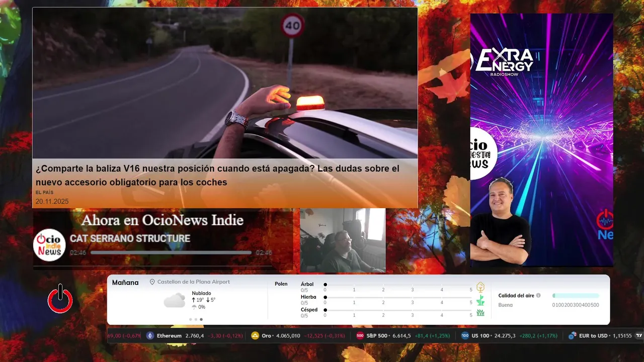This screenshot has height=362, width=644.
Task: Select the first weather carousel dot
Action: 190,319
